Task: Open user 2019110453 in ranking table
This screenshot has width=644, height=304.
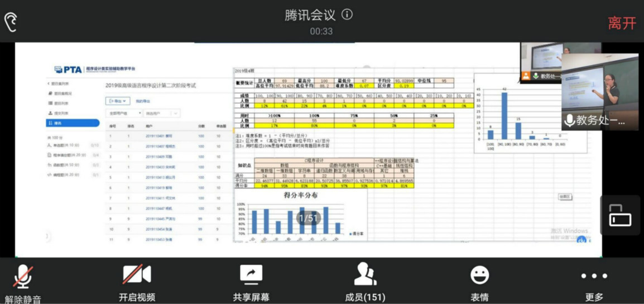Action: point(158,239)
